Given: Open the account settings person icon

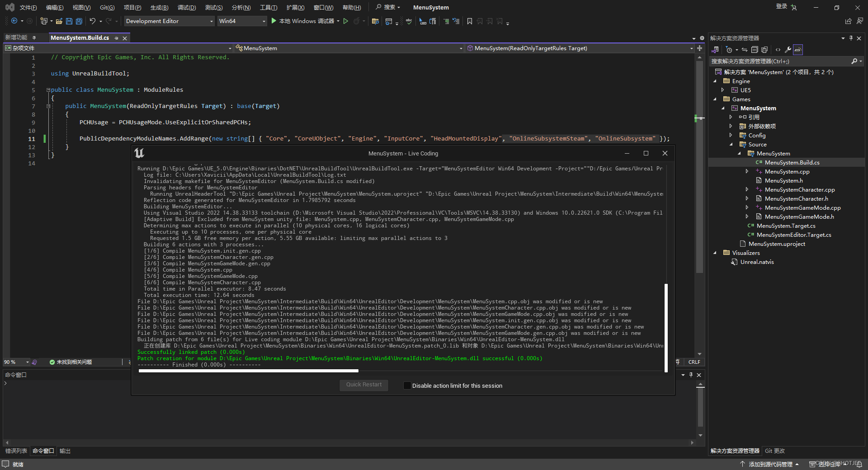Looking at the screenshot, I should click(x=794, y=7).
